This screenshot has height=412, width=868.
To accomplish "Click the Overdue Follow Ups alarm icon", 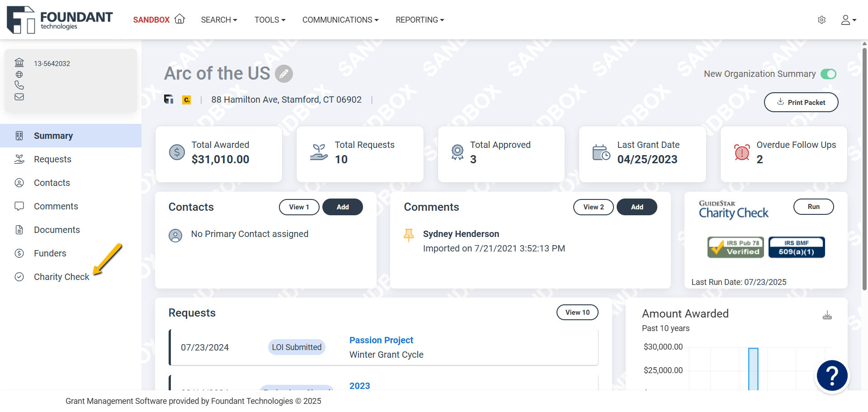I will 742,152.
